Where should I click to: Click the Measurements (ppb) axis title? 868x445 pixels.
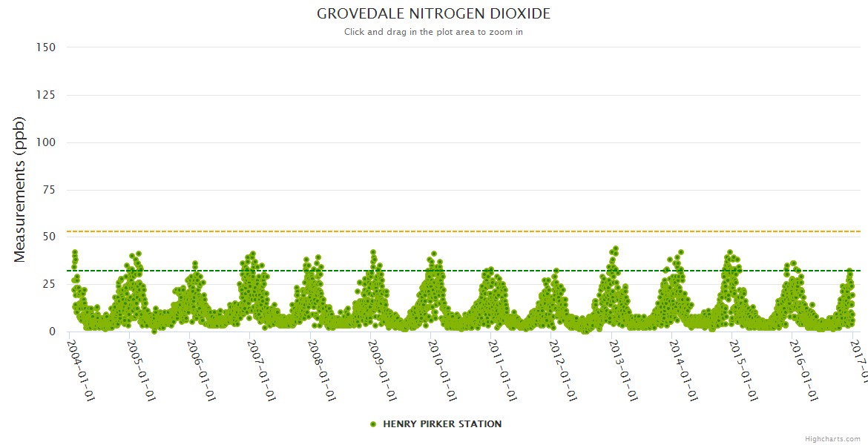click(20, 189)
